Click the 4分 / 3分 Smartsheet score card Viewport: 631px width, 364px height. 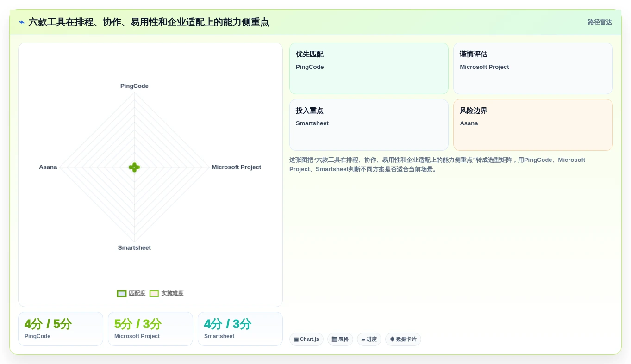pyautogui.click(x=240, y=329)
